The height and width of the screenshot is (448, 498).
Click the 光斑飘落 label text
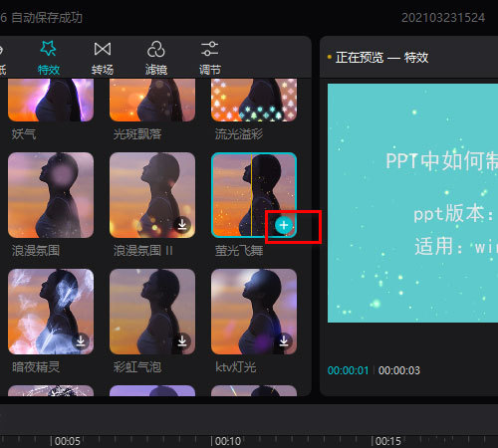[137, 134]
